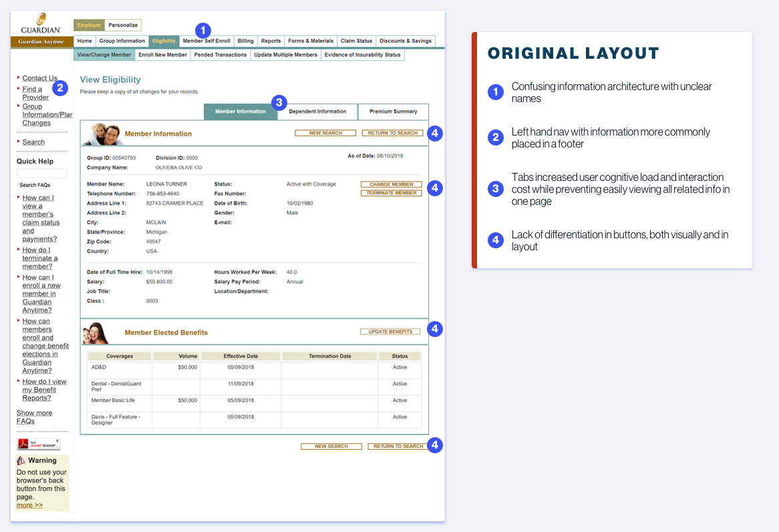Open Group Information/Plan Changes link
779x532 pixels.
[x=47, y=115]
